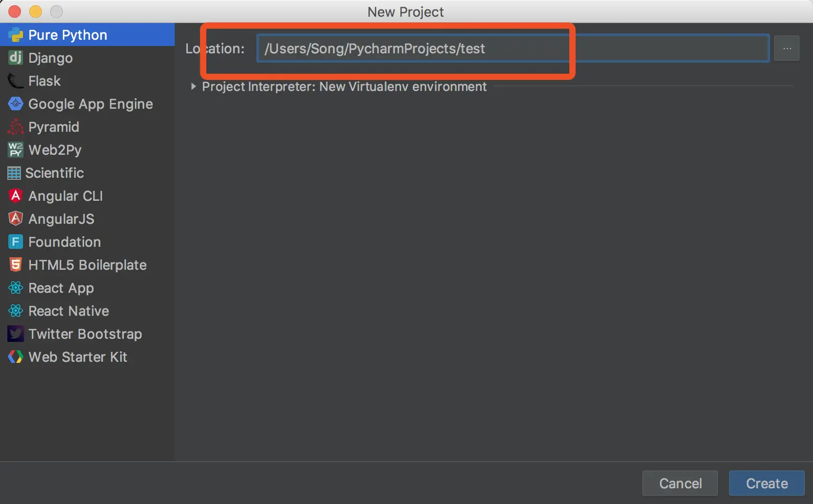Click the Foundation F icon
Viewport: 813px width, 504px height.
point(16,242)
